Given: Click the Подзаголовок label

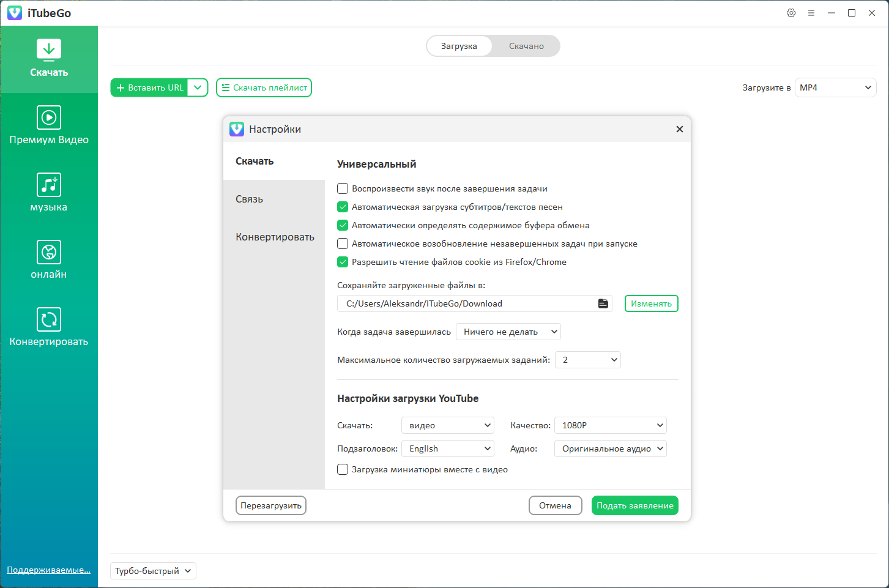Looking at the screenshot, I should pos(368,448).
